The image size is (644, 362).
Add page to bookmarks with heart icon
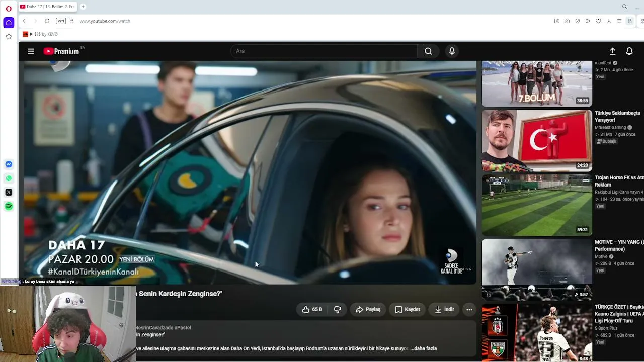[598, 21]
